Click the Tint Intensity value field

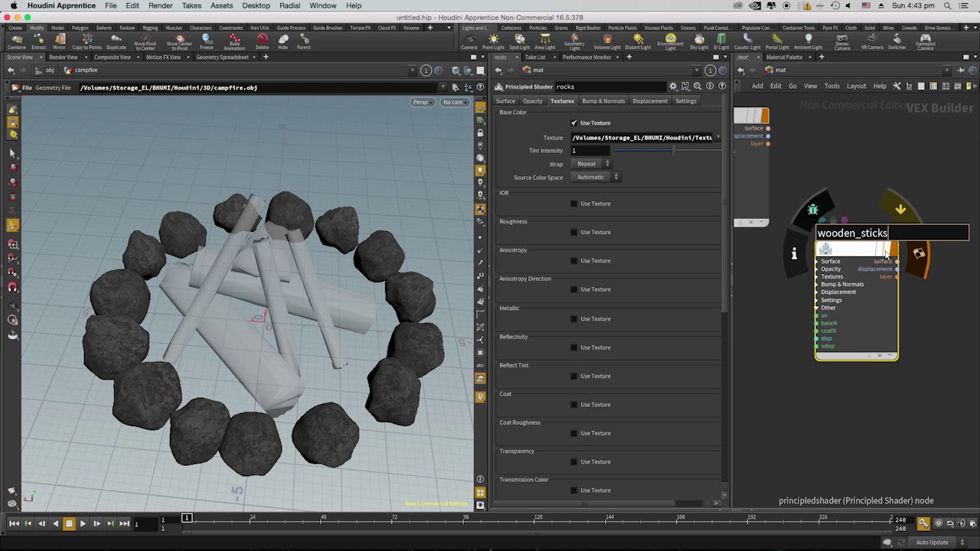590,151
